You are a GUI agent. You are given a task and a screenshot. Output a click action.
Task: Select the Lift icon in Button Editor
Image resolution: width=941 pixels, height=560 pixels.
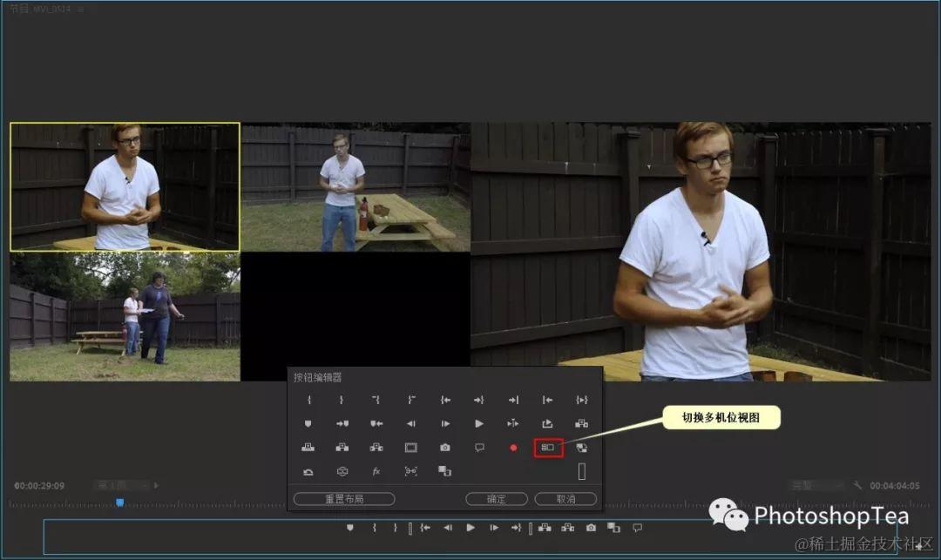(x=547, y=423)
